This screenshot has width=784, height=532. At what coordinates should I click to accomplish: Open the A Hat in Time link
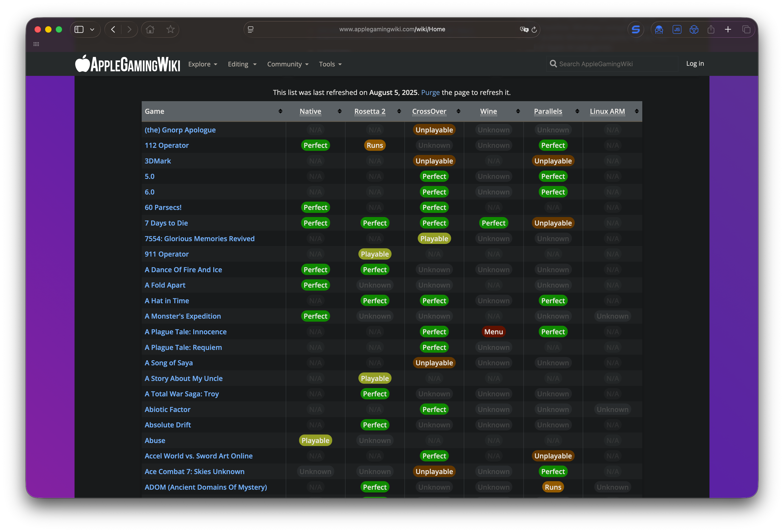point(167,300)
